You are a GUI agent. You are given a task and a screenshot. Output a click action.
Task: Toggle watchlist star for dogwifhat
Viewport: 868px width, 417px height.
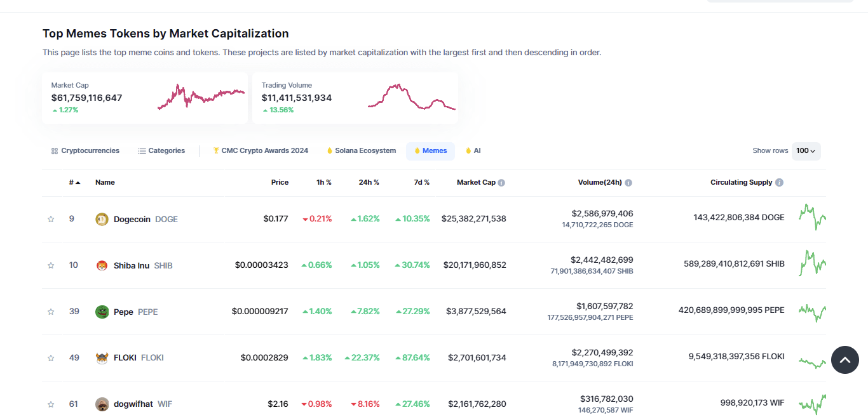tap(51, 404)
